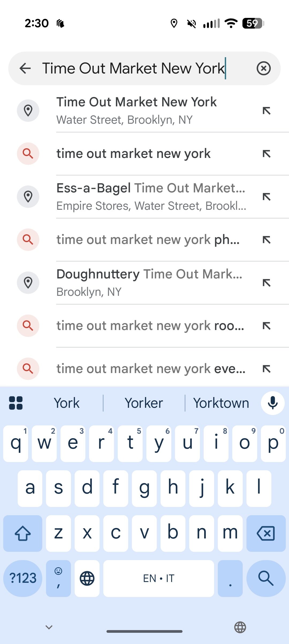Tap arrow beside Doughnuttery suggestion
The width and height of the screenshot is (289, 644).
[x=267, y=282]
